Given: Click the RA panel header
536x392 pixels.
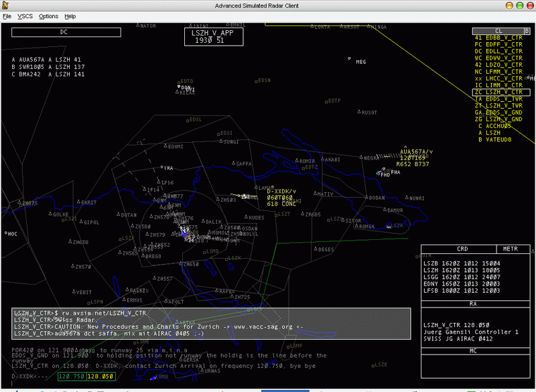Looking at the screenshot, I should point(473,304).
